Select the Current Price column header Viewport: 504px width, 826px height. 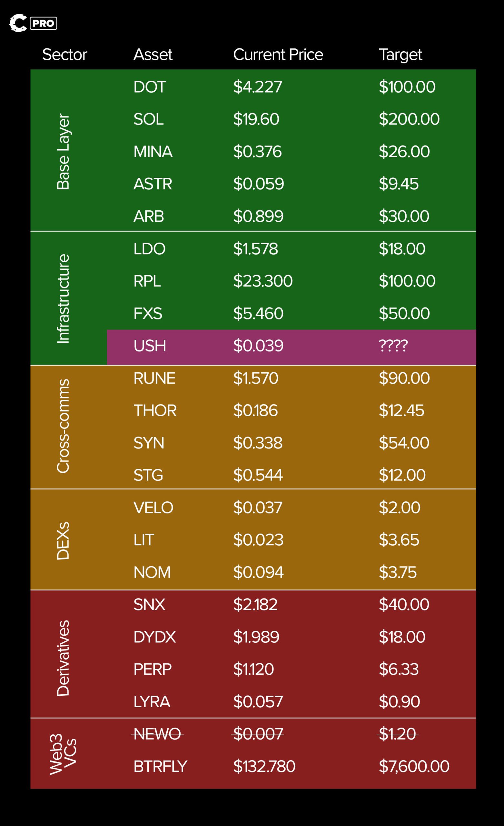click(278, 55)
